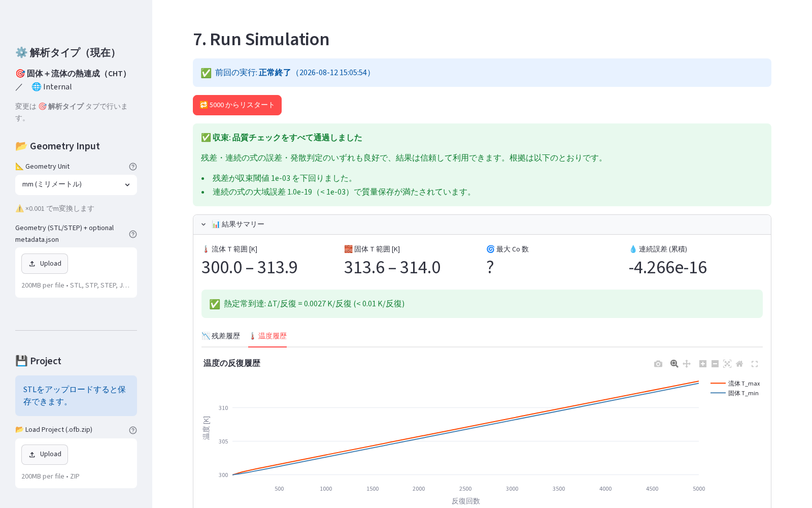View the temperature chart fullscreen
Image resolution: width=812 pixels, height=508 pixels.
click(x=755, y=364)
